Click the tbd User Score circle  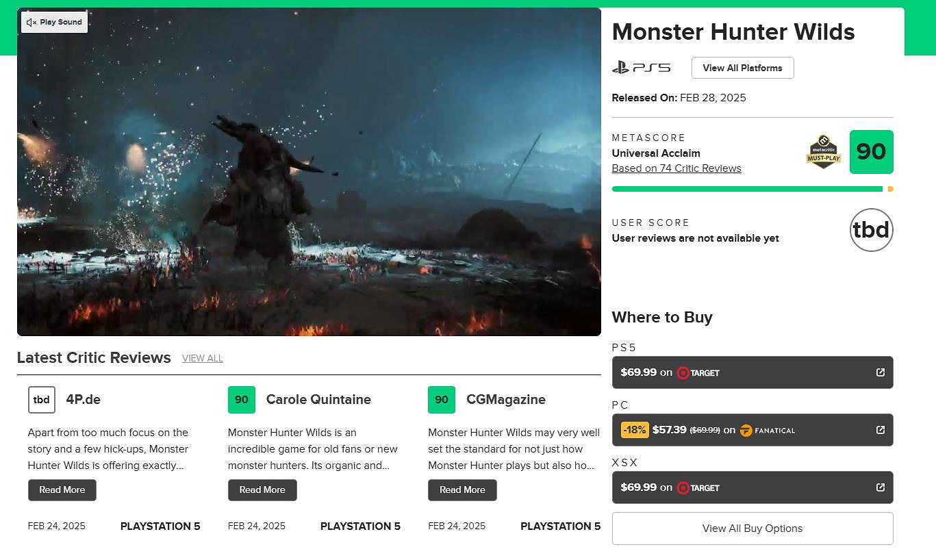(x=871, y=230)
